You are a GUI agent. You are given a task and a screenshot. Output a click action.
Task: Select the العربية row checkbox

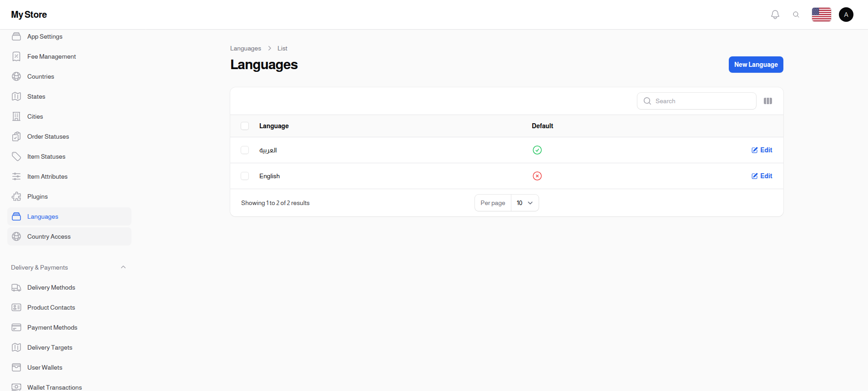tap(245, 150)
